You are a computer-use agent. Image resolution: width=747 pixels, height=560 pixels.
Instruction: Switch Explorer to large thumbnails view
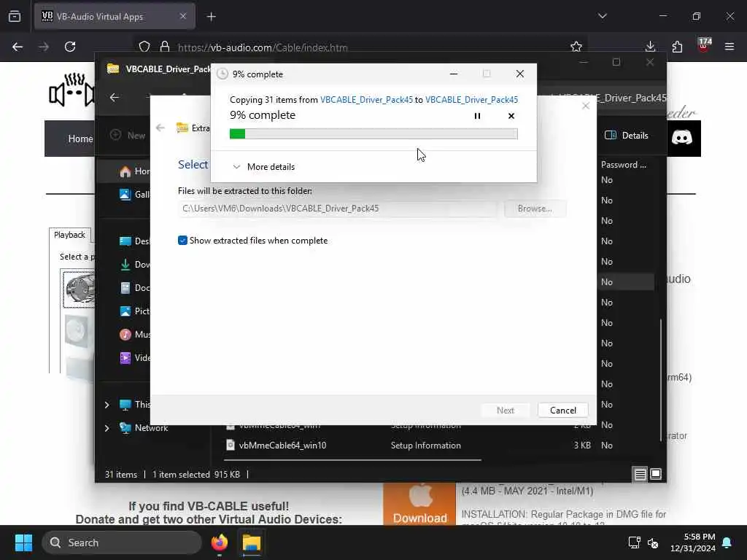[x=656, y=474]
